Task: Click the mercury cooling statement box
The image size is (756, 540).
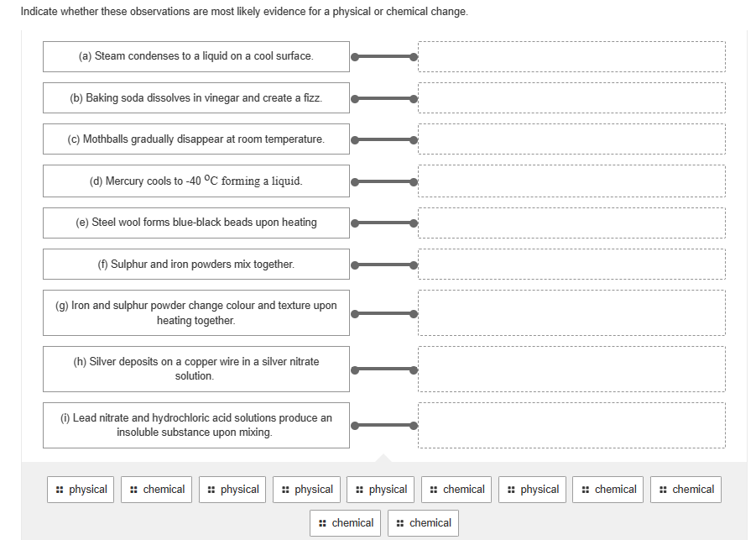Action: [196, 181]
